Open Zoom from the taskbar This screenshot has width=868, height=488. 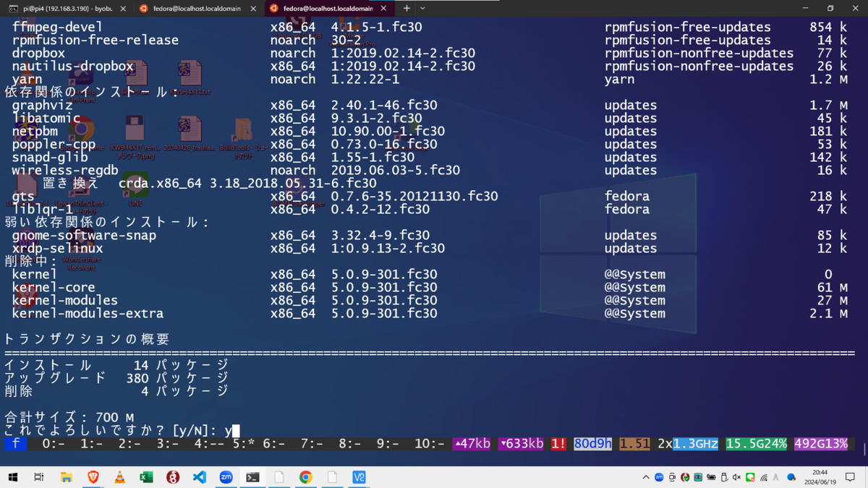pos(226,477)
